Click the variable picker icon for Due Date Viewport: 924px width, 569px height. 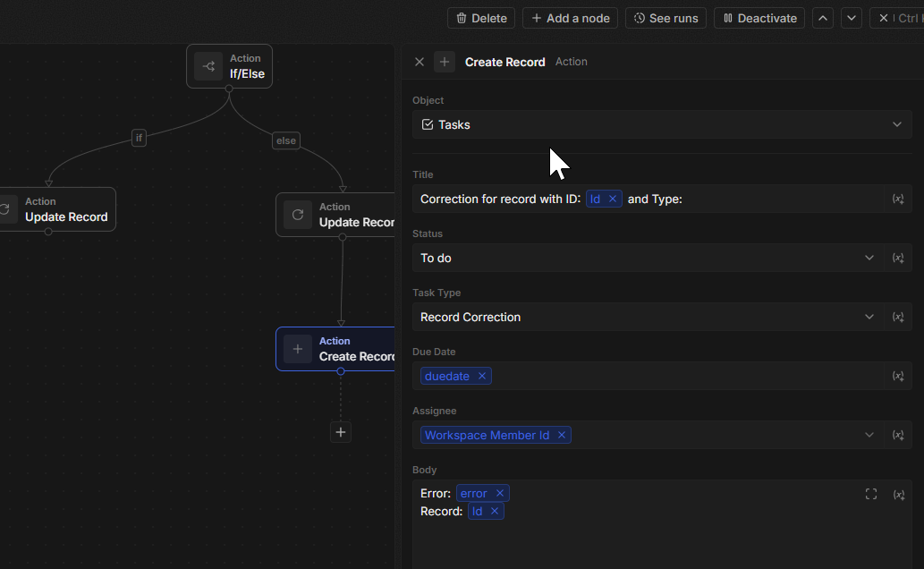point(898,376)
